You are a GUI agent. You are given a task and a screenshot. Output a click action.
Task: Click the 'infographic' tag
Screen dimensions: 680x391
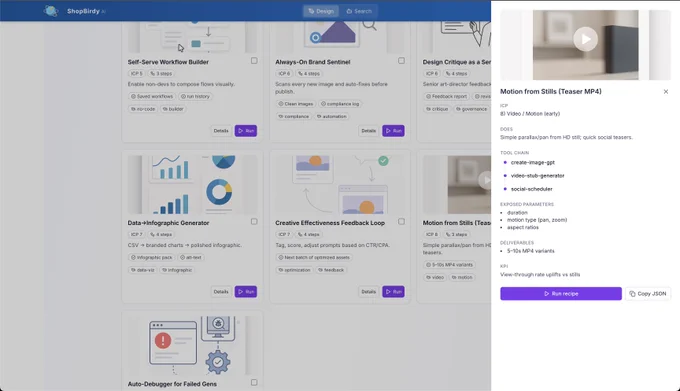[x=177, y=270]
